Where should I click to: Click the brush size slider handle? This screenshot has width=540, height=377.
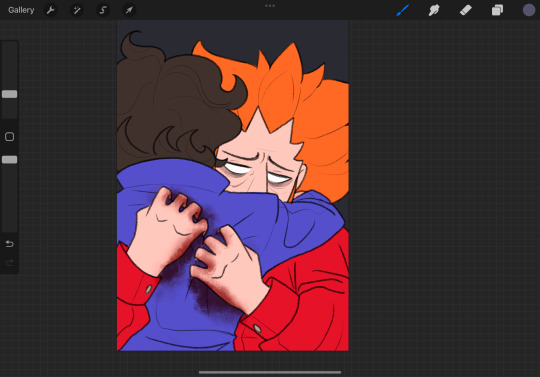pyautogui.click(x=9, y=94)
